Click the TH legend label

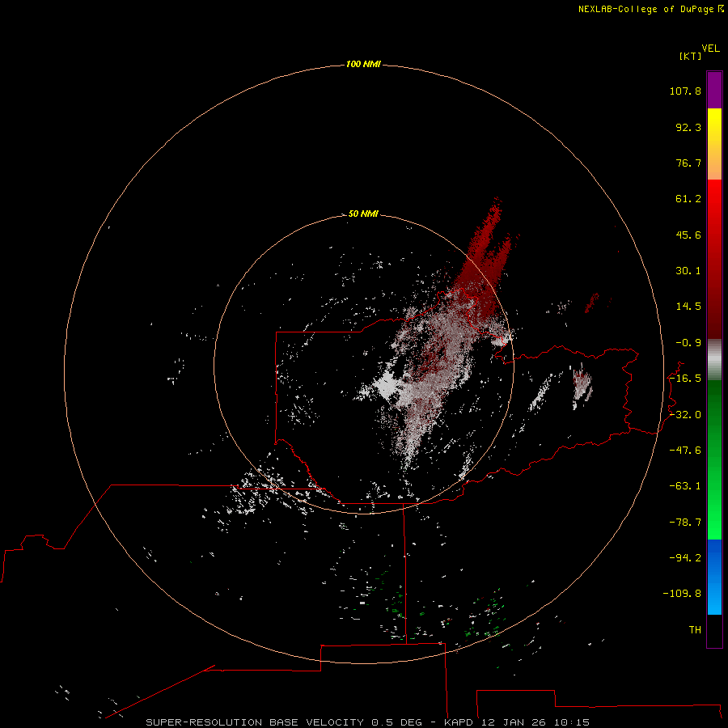695,629
